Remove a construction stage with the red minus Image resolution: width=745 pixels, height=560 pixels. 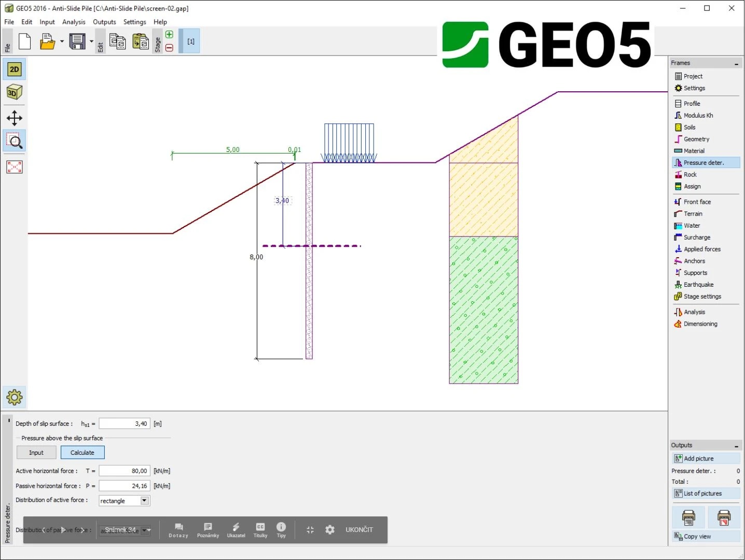(x=169, y=48)
